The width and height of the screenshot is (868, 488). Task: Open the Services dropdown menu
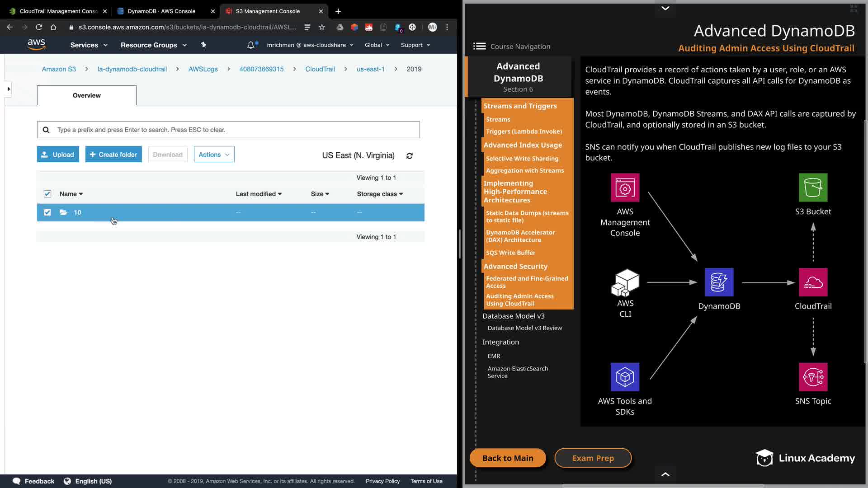89,45
